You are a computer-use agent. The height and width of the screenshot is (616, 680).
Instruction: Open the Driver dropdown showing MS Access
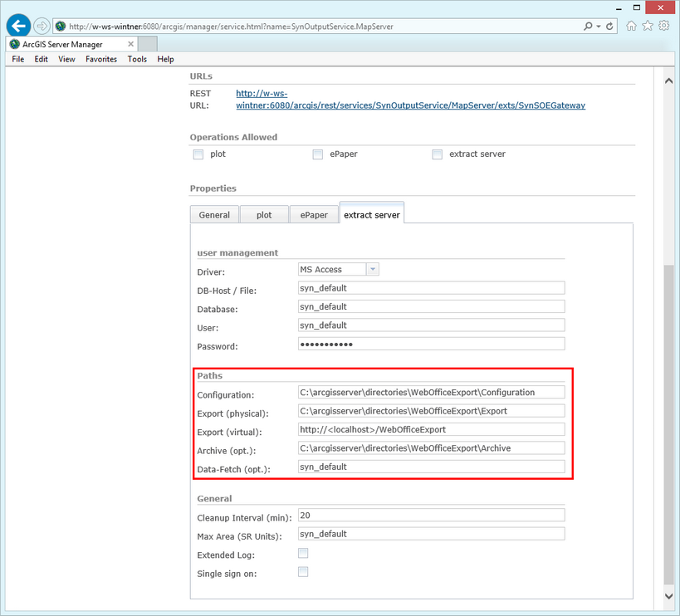(x=372, y=268)
